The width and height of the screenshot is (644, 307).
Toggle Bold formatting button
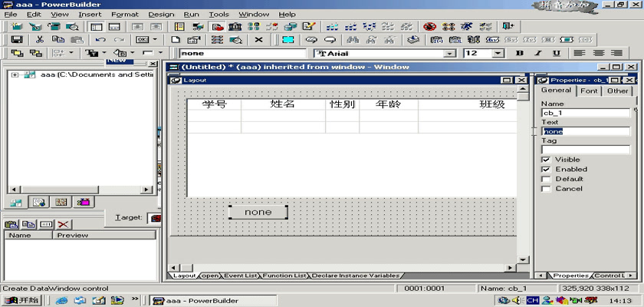[x=520, y=53]
